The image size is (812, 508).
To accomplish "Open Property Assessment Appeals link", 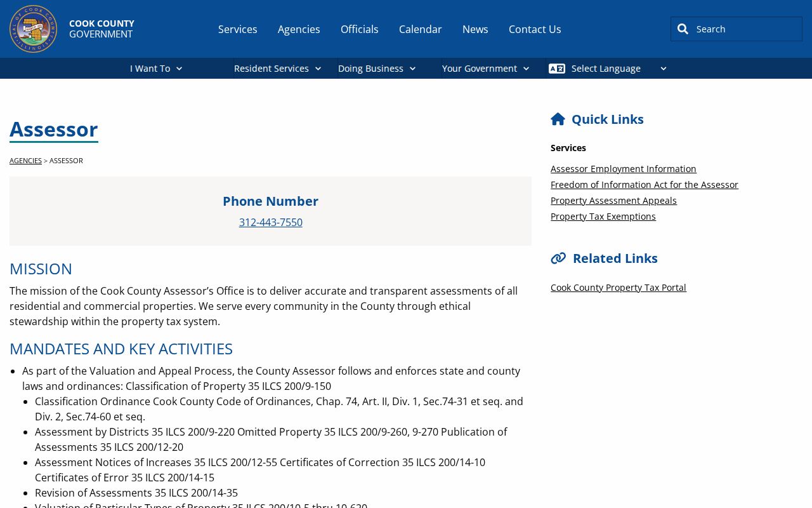I will point(613,201).
